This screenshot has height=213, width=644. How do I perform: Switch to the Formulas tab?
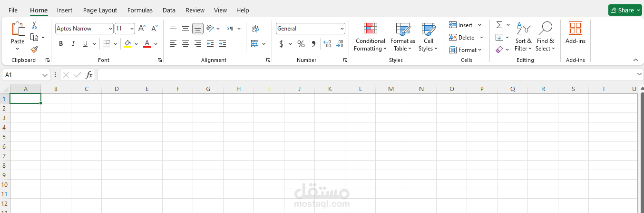coord(140,10)
